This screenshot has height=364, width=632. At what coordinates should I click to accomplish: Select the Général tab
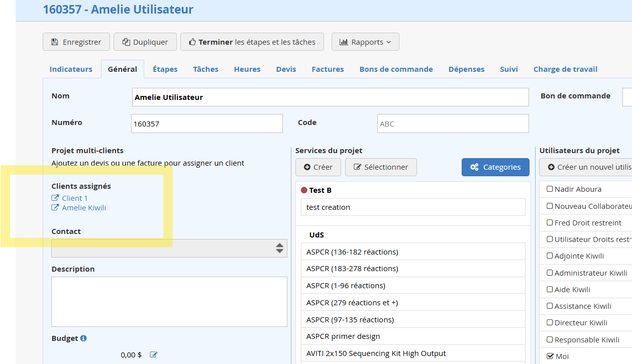(123, 69)
